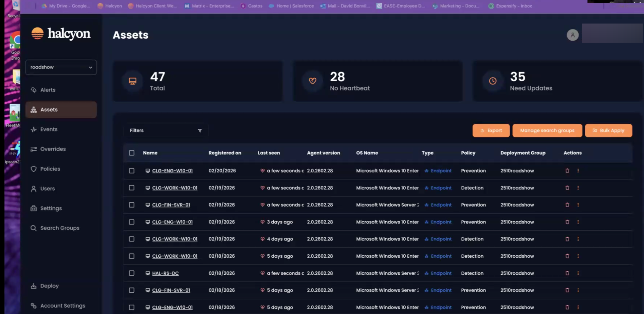
Task: Check the CLG-WORK-W10-01 row registered 02/18/2026
Action: (x=132, y=256)
